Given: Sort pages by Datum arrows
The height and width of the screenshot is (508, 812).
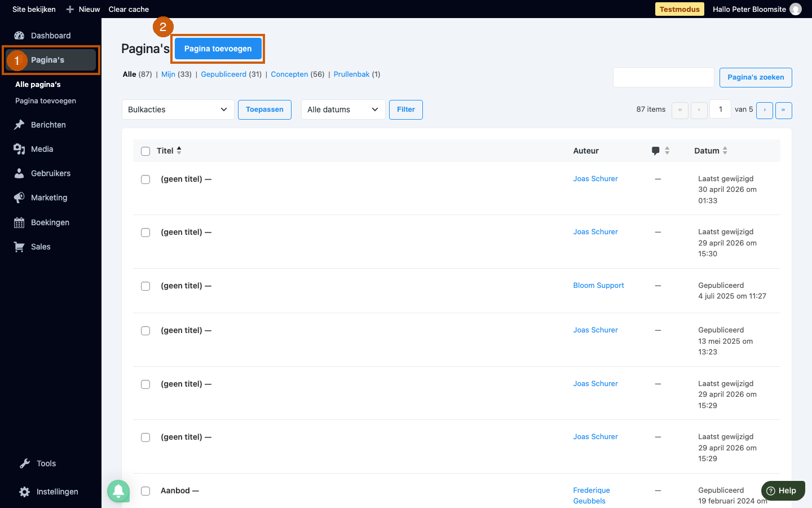Looking at the screenshot, I should point(725,150).
